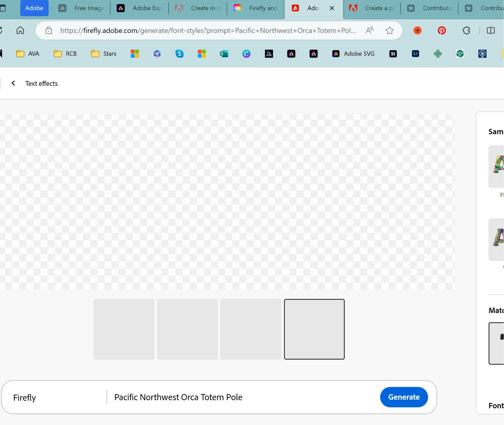The height and width of the screenshot is (425, 504).
Task: Expand the RCB bookmarks folder
Action: click(x=65, y=54)
